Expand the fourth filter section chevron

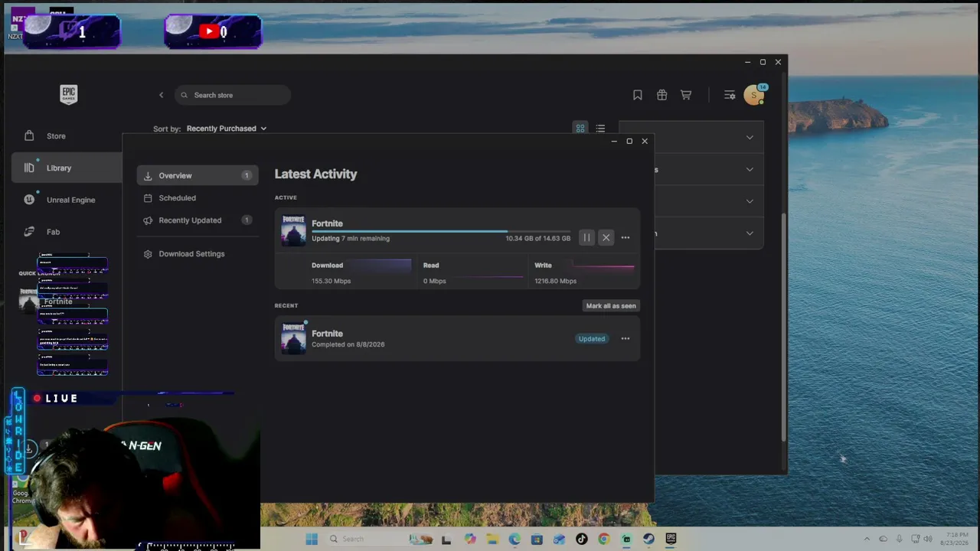pyautogui.click(x=750, y=233)
